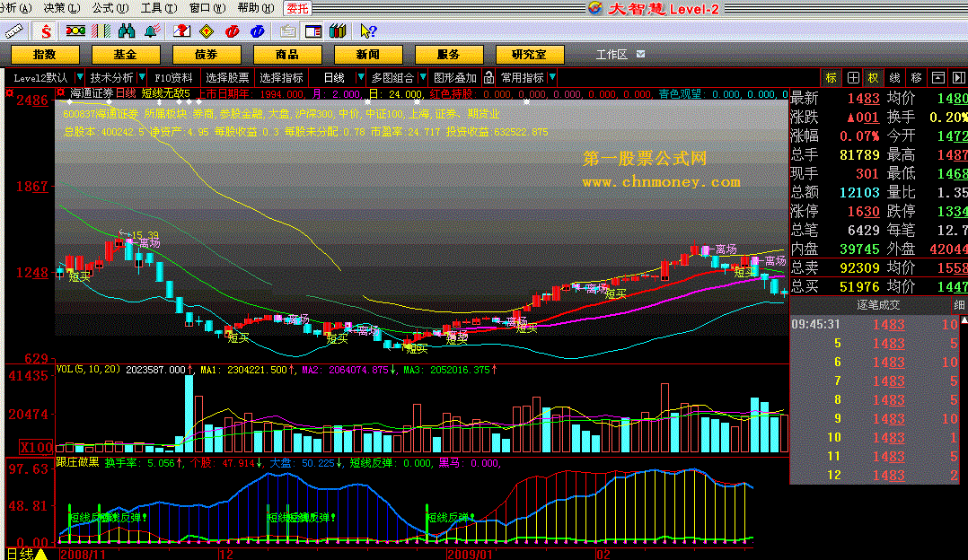This screenshot has height=560, width=968.
Task: Click the 09:45:31 trade row
Action: [x=875, y=324]
